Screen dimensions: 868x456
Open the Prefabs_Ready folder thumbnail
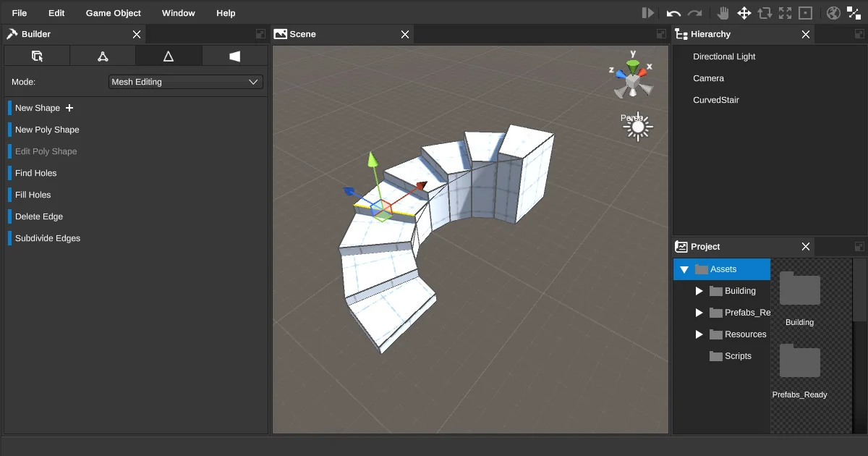tap(799, 360)
